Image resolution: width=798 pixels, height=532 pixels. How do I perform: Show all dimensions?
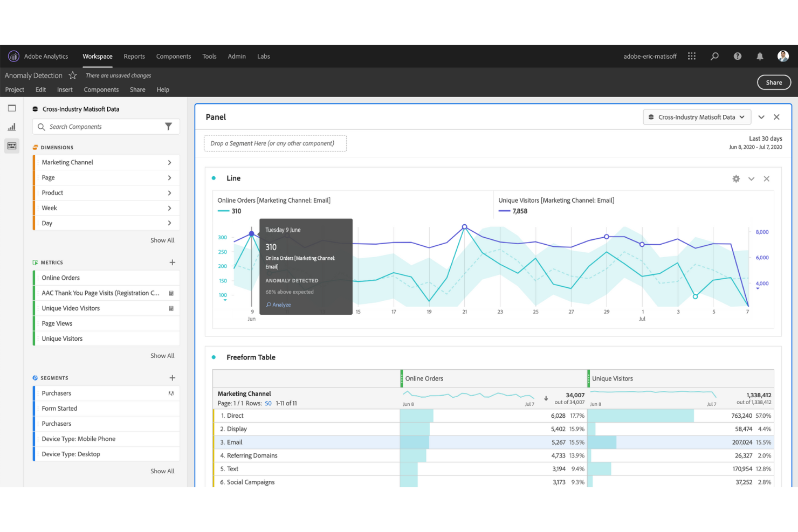(x=162, y=240)
